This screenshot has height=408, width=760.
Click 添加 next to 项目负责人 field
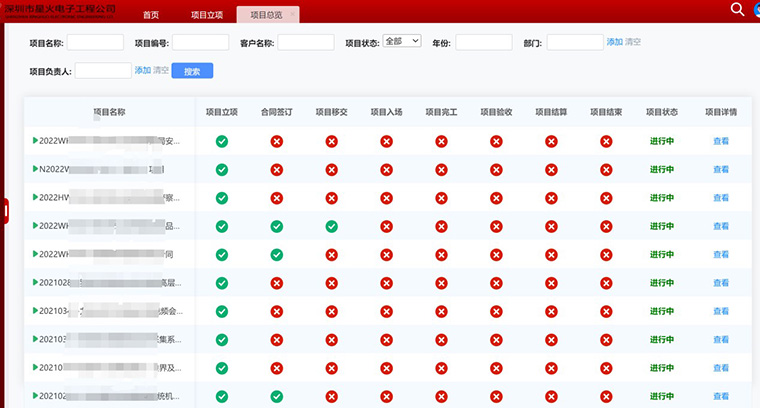coord(142,70)
